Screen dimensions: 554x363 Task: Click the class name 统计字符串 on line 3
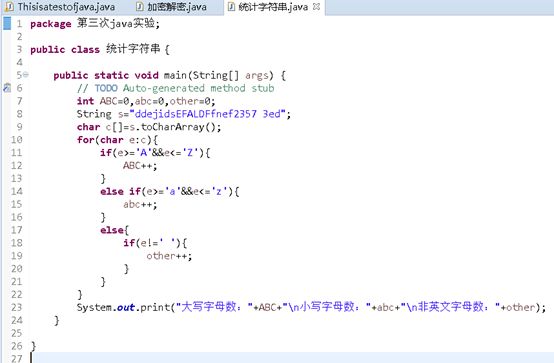[x=133, y=49]
